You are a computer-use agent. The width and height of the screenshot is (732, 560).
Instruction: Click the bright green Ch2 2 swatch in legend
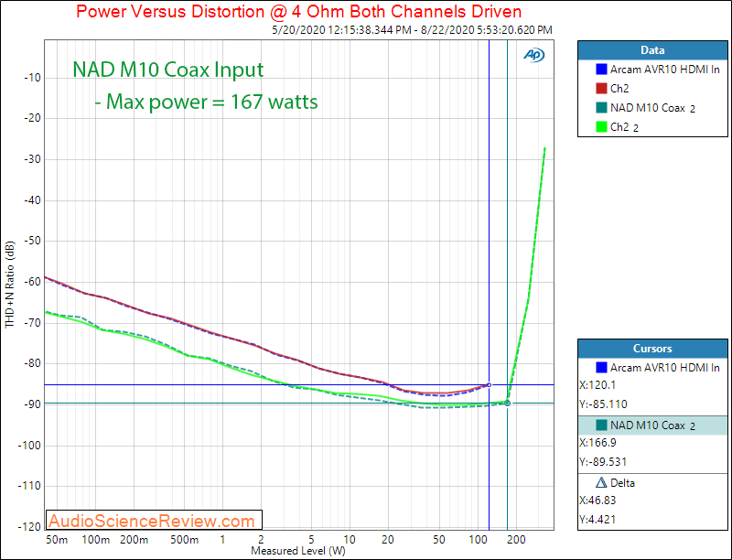point(601,127)
